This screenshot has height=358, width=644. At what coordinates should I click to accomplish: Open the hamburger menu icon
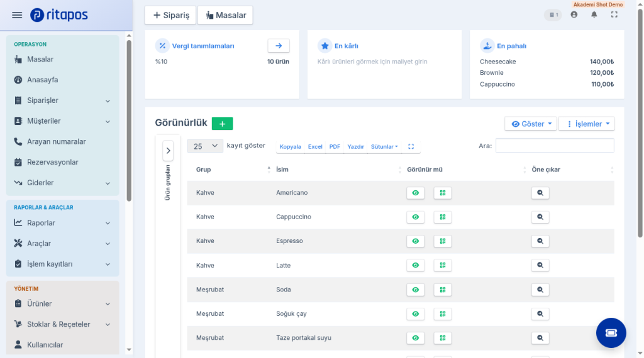pos(17,15)
